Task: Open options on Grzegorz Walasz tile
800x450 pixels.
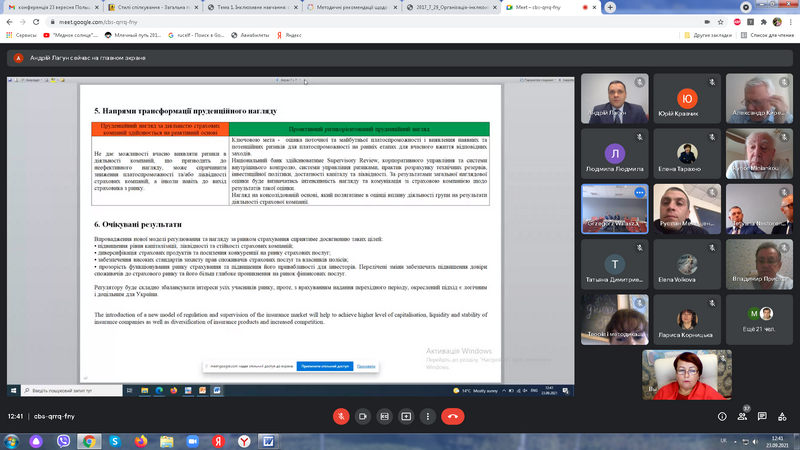Action: [640, 192]
